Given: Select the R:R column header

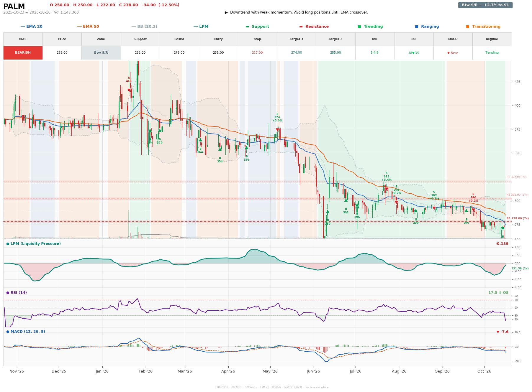Looking at the screenshot, I should click(374, 39).
